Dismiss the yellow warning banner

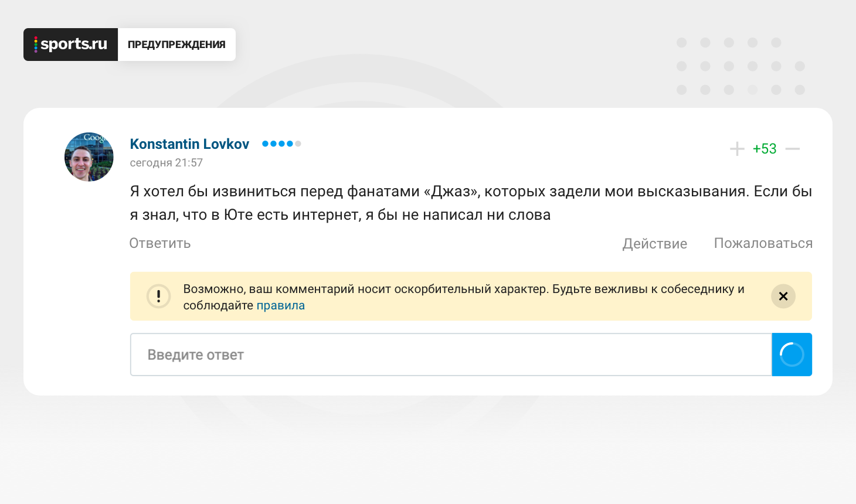(x=783, y=297)
